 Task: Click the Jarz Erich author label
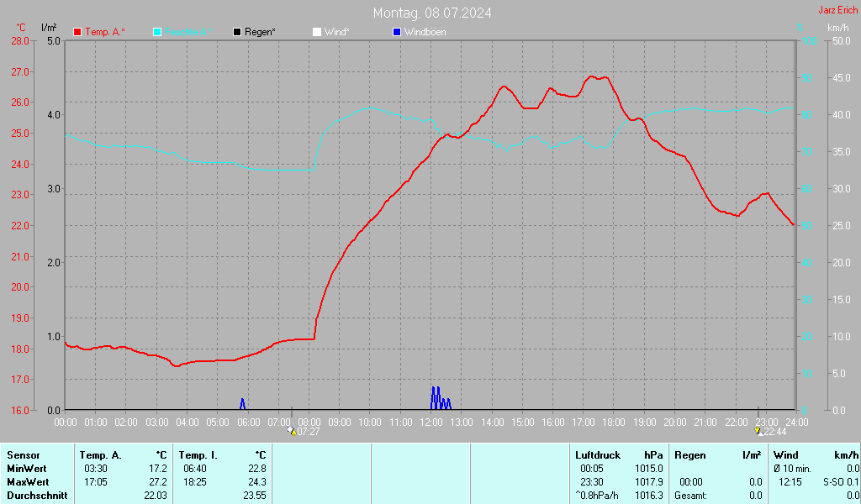tap(837, 10)
